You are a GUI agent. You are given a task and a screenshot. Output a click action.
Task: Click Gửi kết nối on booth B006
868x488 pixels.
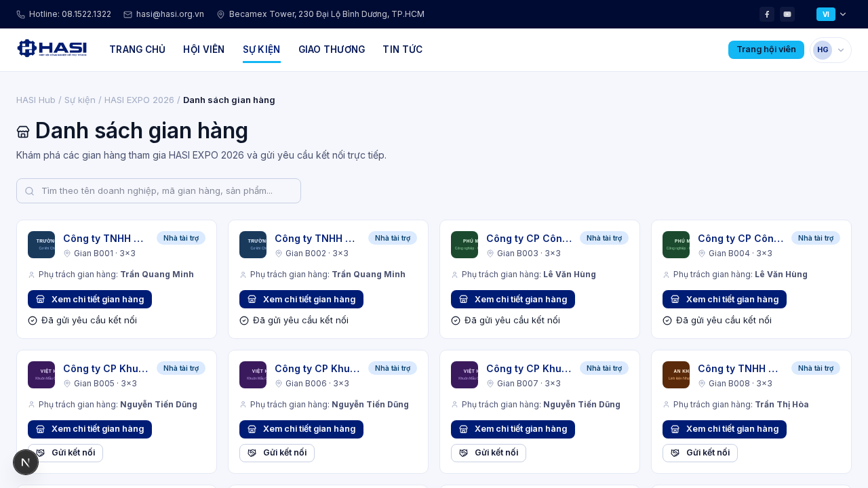point(277,453)
